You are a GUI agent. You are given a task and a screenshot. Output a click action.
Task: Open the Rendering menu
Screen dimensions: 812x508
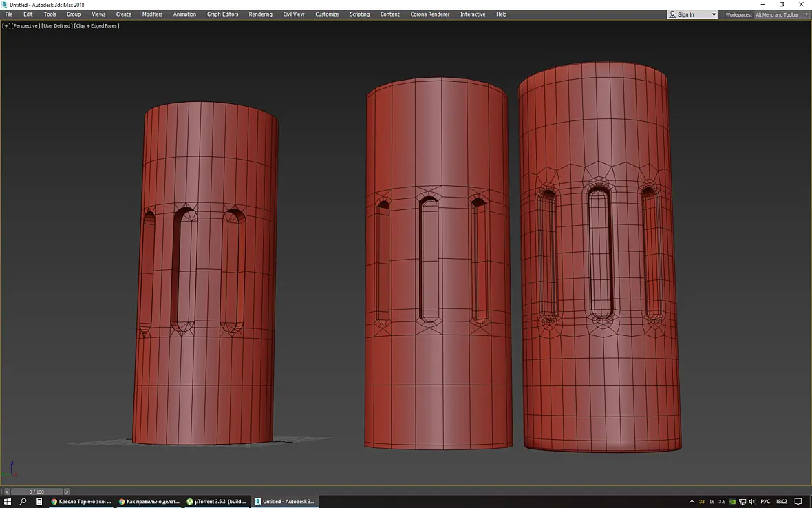[x=261, y=14]
